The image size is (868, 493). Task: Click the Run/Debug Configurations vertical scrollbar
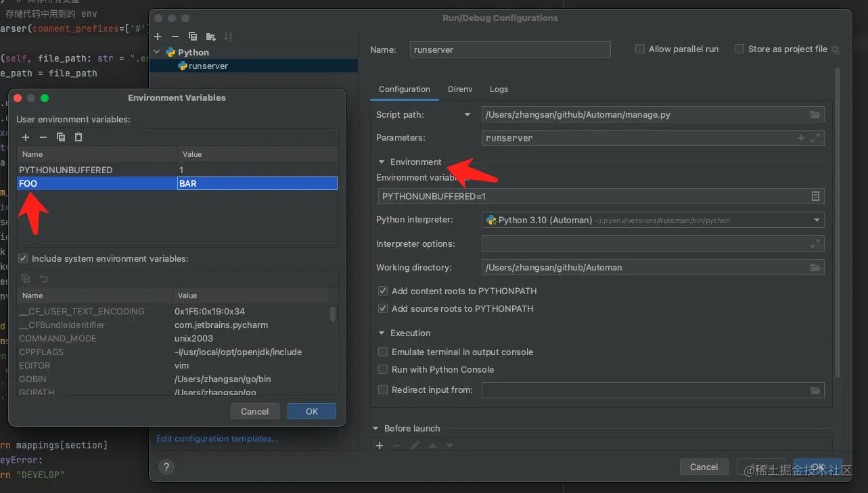(x=838, y=223)
